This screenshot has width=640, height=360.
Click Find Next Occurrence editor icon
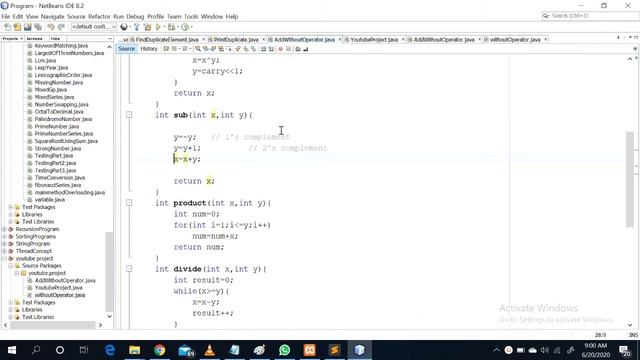point(213,49)
